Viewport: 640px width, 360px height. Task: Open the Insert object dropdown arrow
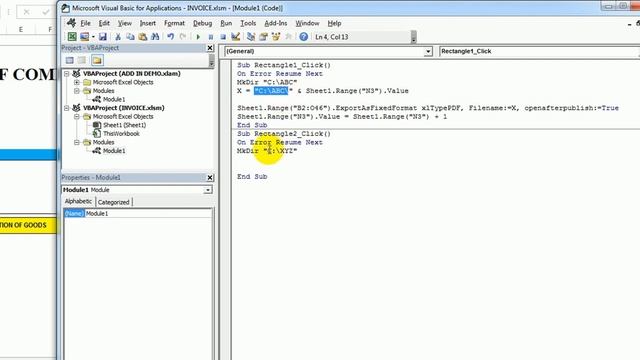coord(93,37)
